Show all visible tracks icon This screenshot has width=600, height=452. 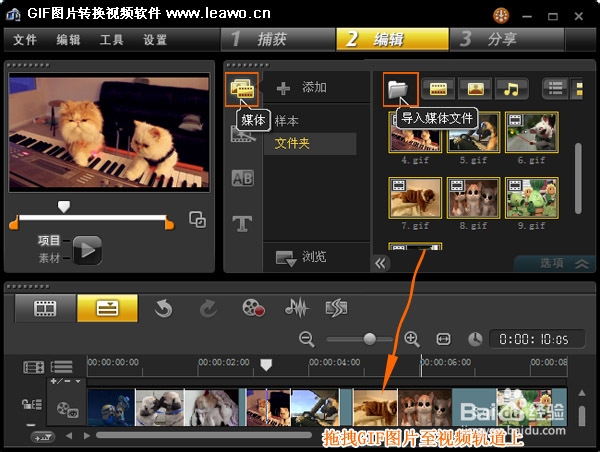click(34, 367)
